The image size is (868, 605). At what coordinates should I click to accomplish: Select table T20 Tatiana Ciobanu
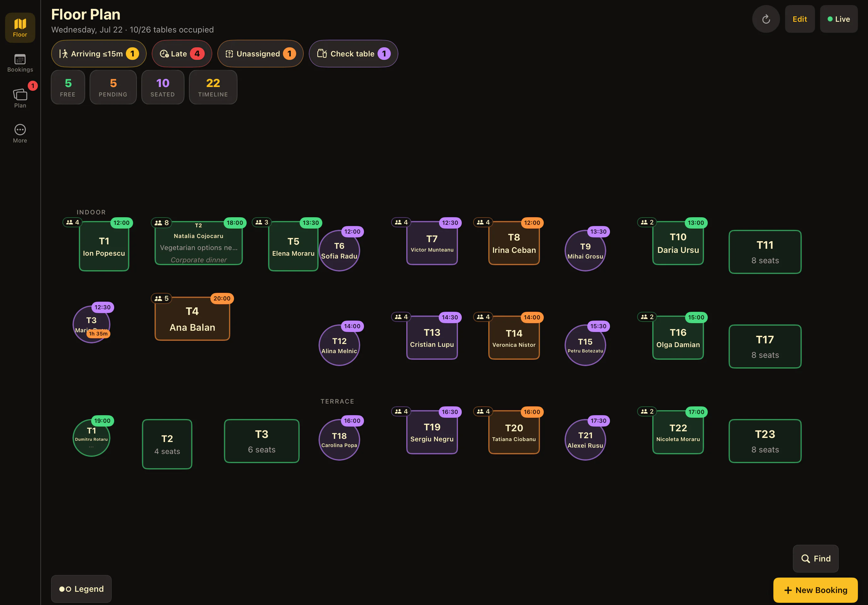coord(514,432)
